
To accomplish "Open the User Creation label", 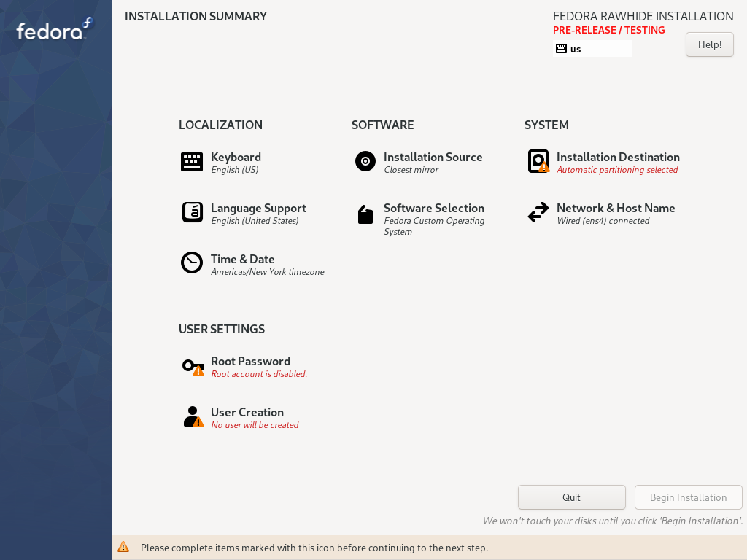I will [247, 413].
